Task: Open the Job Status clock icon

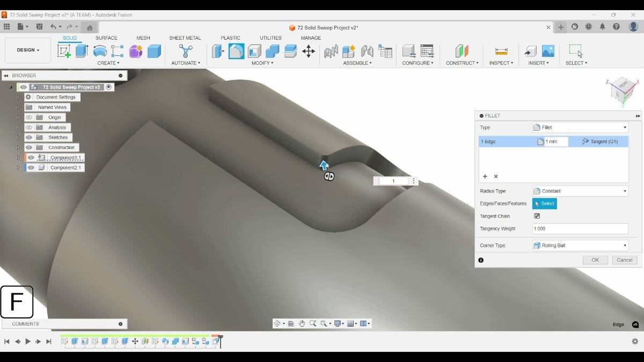Action: point(589,27)
